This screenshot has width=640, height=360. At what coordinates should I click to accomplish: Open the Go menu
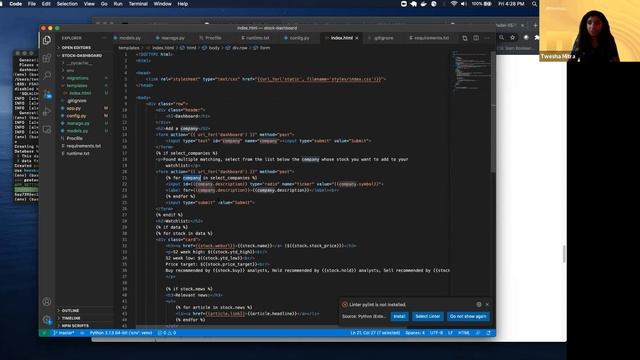104,4
